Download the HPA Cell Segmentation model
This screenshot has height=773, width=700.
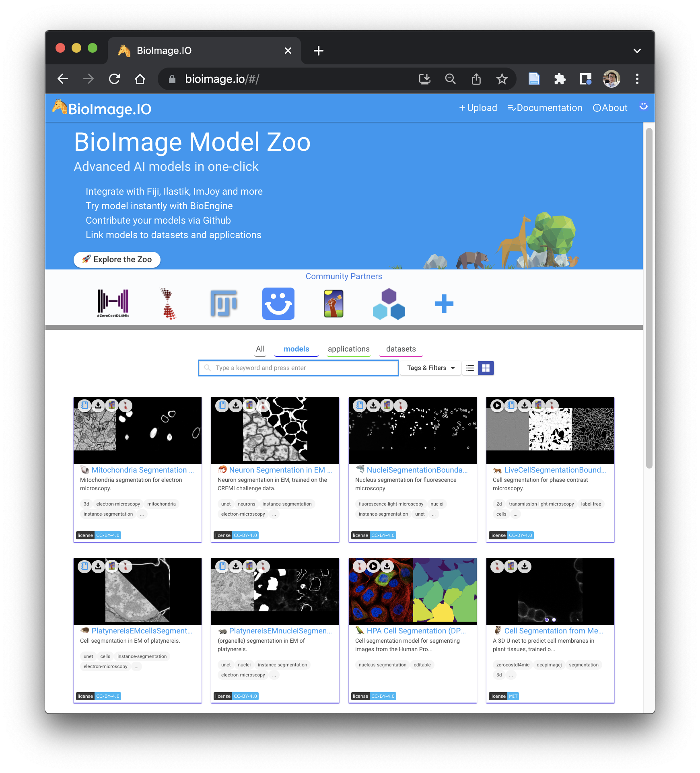(387, 566)
